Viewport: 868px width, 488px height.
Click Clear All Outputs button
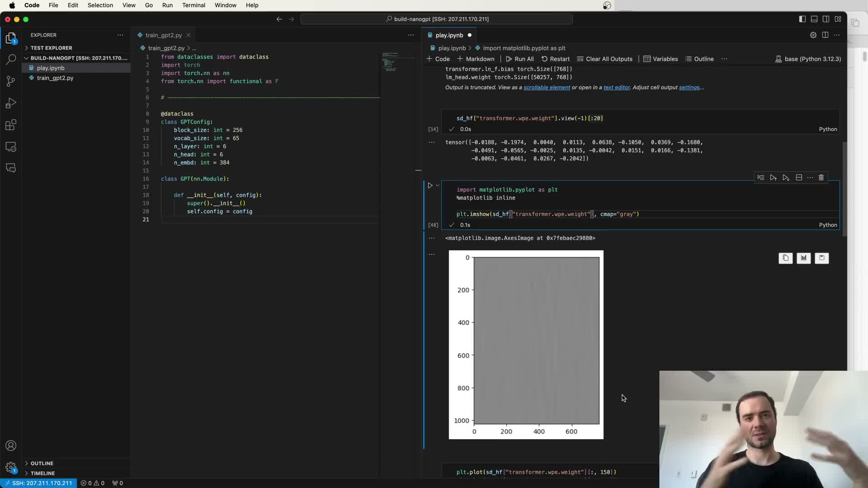pyautogui.click(x=604, y=59)
